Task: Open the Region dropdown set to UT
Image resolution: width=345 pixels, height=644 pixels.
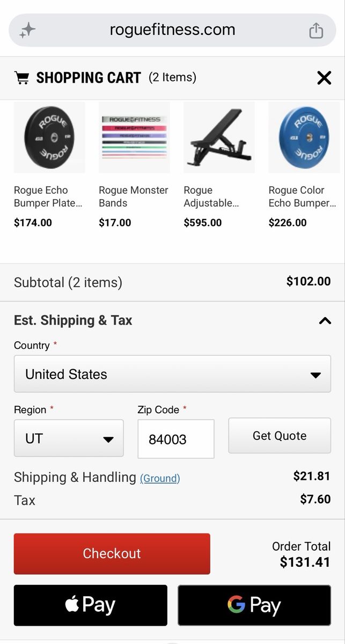Action: (x=69, y=438)
